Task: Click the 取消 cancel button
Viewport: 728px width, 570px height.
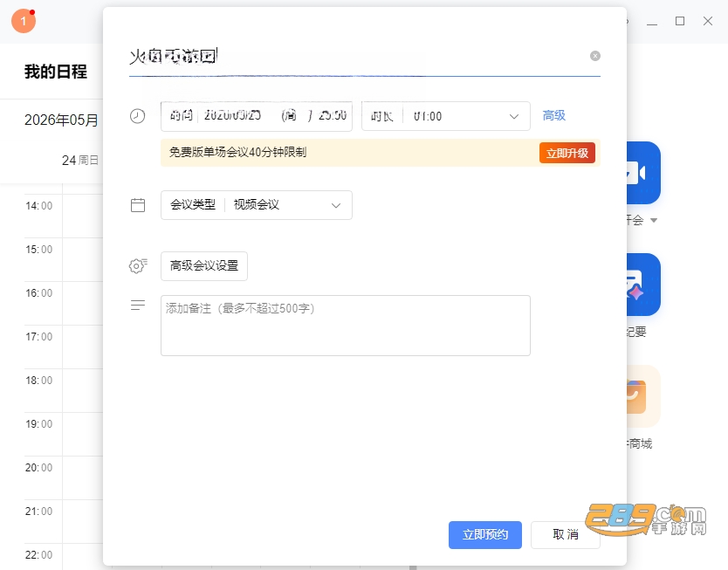Action: [566, 535]
